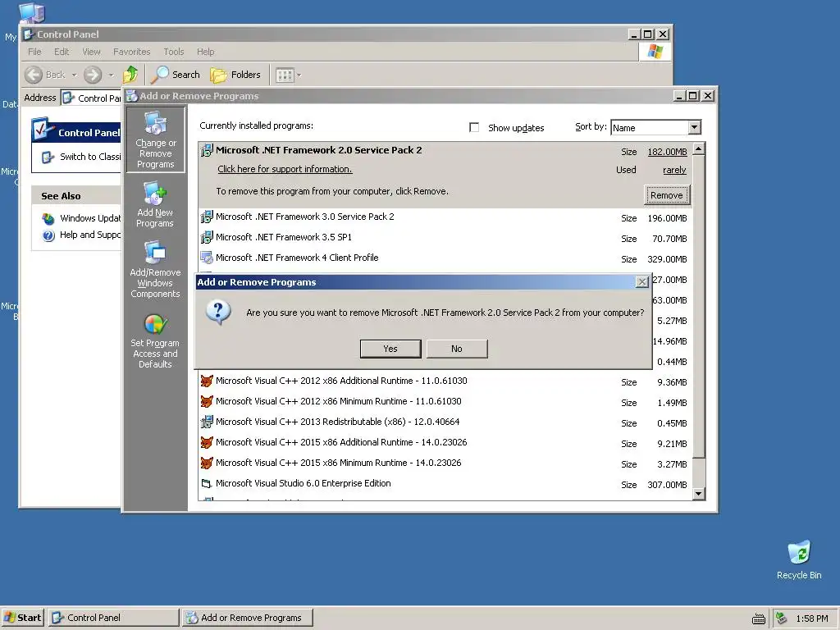
Task: Open the File menu in Control Panel
Action: [x=34, y=52]
